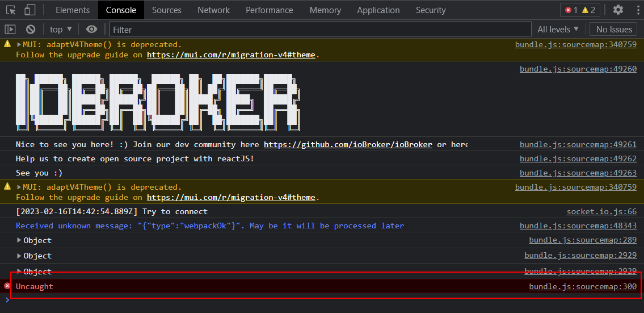Open source link bundle.js:sourcemap:48343
This screenshot has width=644, height=313.
[578, 226]
